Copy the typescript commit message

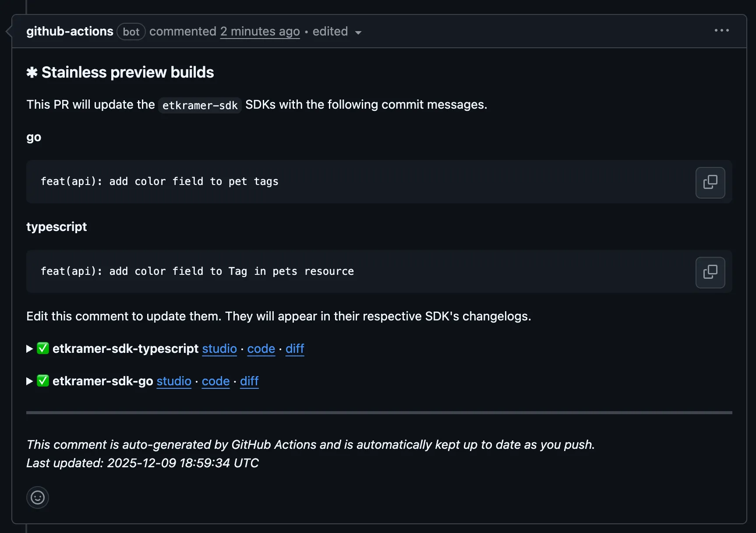[710, 272]
